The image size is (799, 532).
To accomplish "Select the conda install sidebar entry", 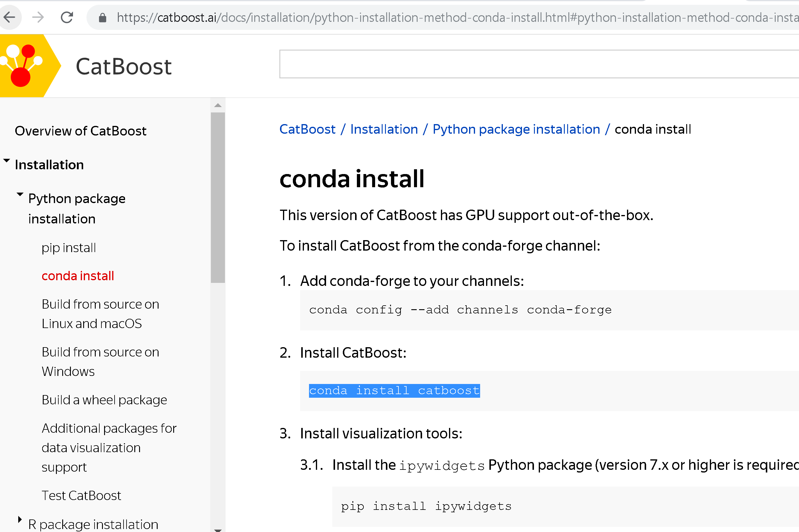I will coord(77,275).
